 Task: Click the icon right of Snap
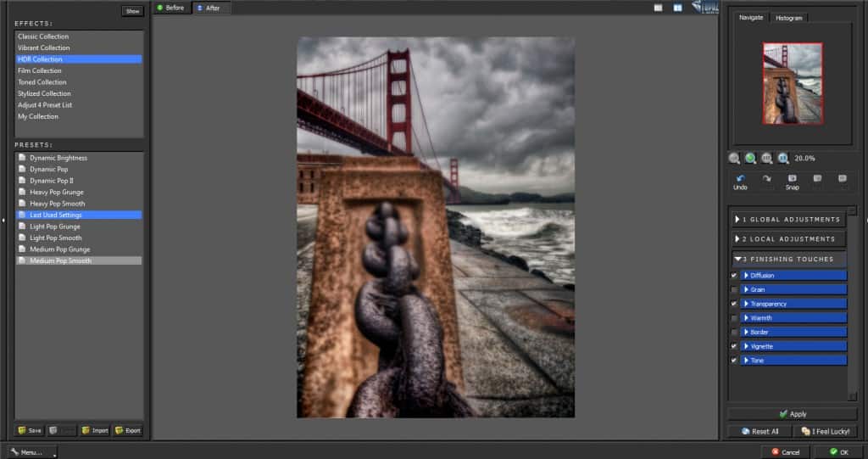tap(817, 178)
